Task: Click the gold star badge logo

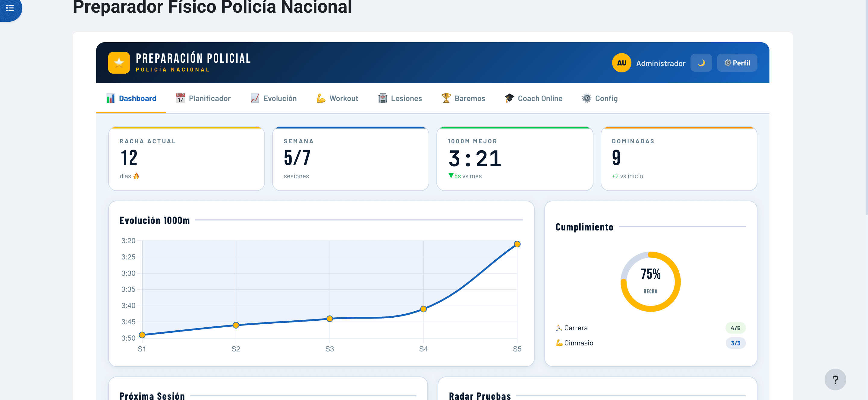Action: 119,63
